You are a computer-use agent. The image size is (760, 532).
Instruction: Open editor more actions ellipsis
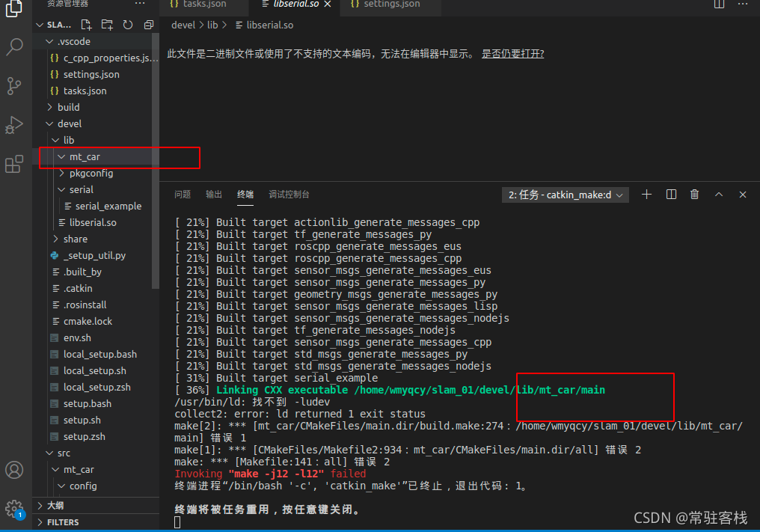click(x=743, y=4)
